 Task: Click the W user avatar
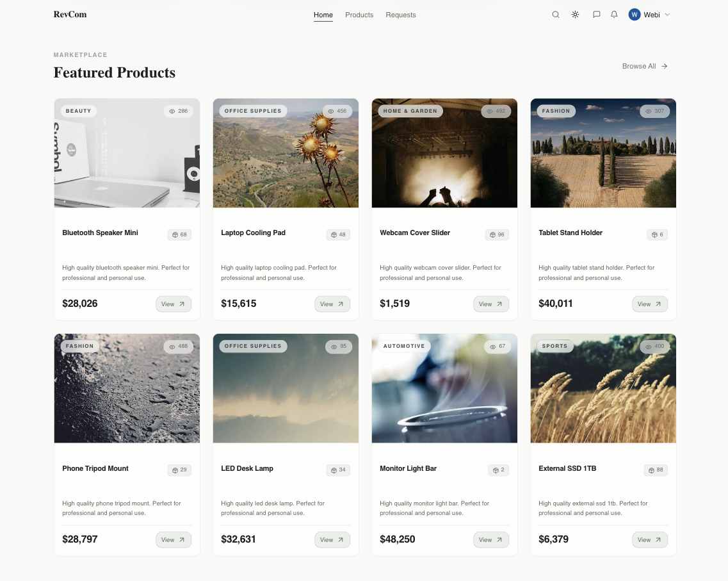click(635, 15)
